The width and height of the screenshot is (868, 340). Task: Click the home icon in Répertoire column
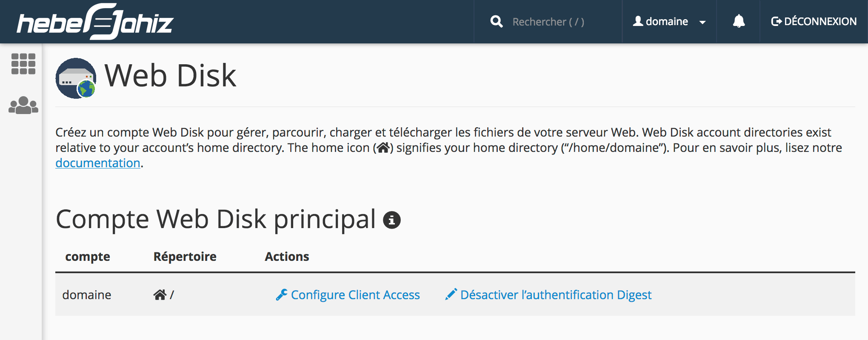160,294
